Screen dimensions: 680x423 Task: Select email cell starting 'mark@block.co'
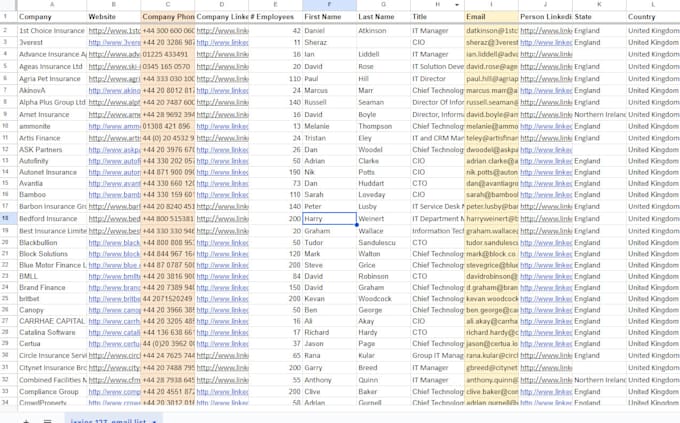coord(491,254)
